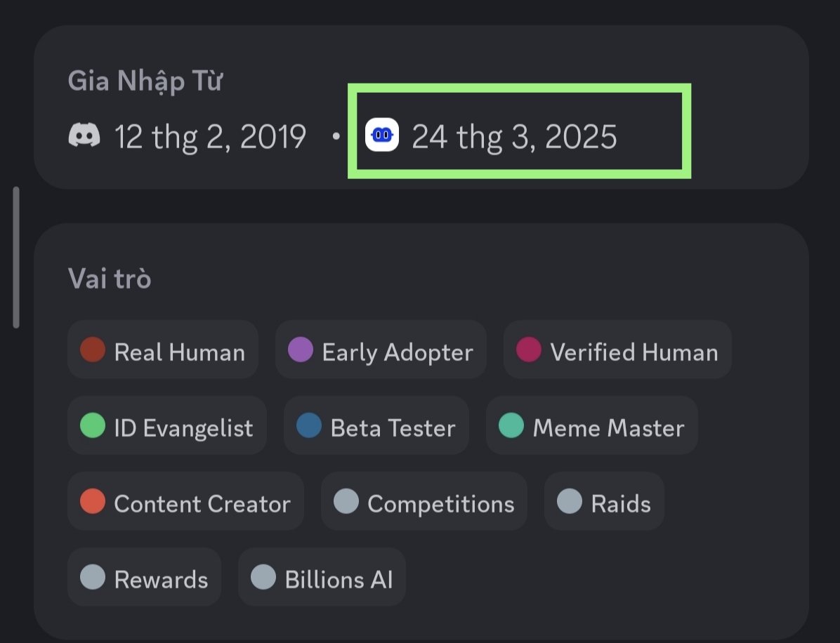Tap the Meme Master role chip
This screenshot has height=643, width=840.
tap(592, 426)
